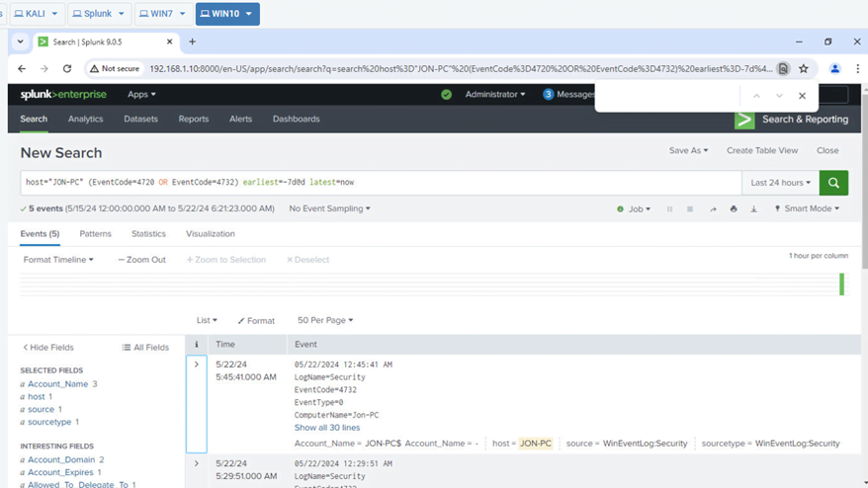
Task: Open a new browser tab
Action: [192, 41]
